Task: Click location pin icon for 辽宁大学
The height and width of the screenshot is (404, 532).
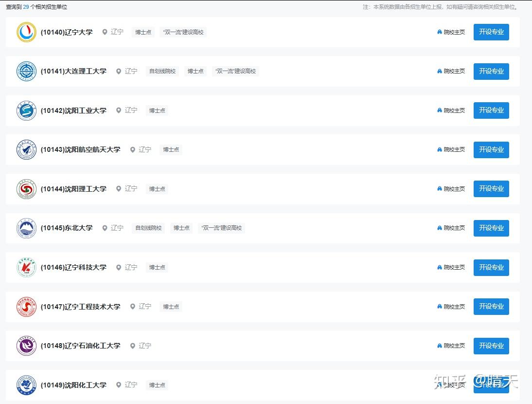Action: (105, 32)
